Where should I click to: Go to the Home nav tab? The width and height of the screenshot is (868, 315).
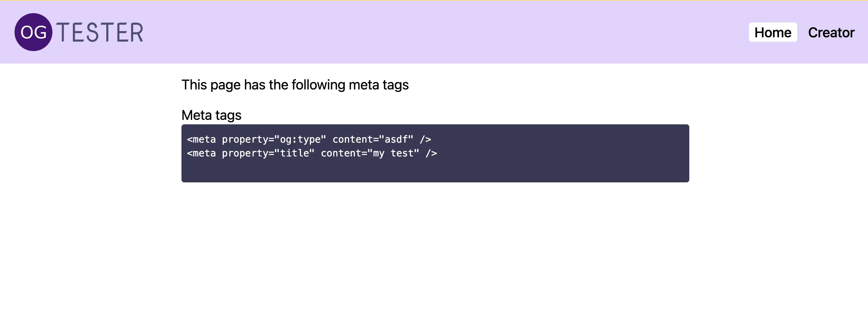[772, 32]
